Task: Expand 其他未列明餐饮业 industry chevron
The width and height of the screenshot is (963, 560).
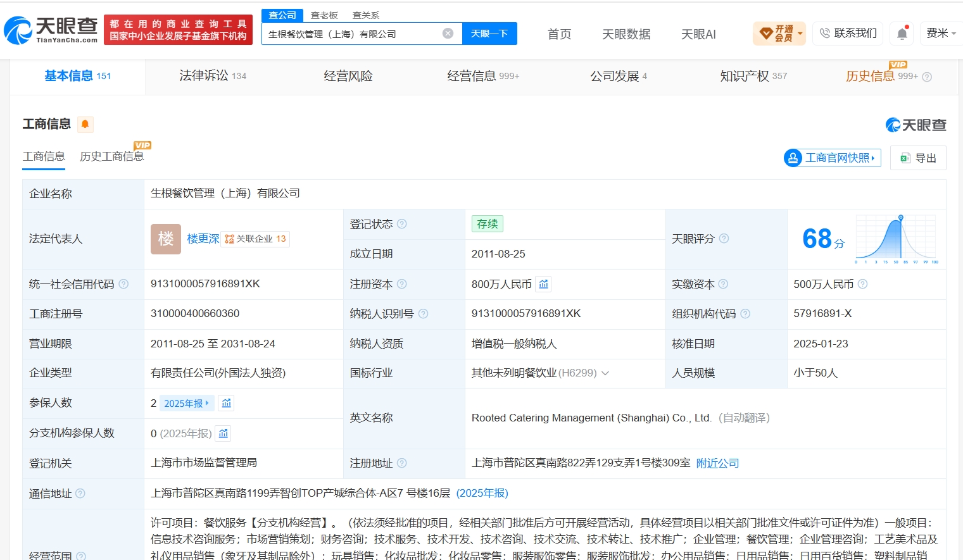Action: tap(605, 373)
